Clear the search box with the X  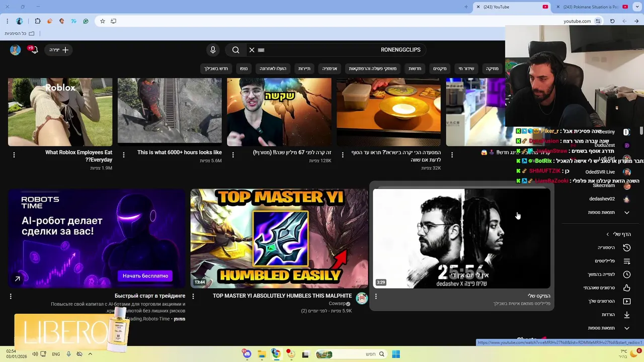pos(252,50)
